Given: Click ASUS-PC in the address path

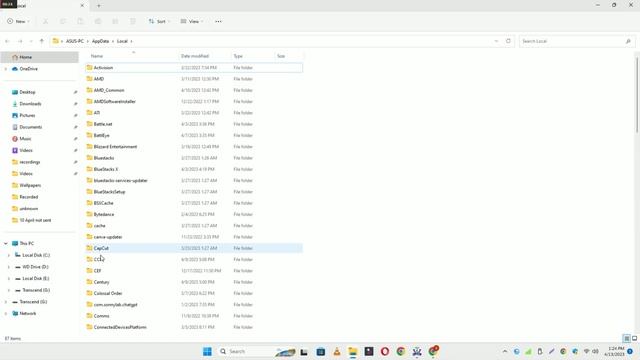Looking at the screenshot, I should [x=75, y=41].
